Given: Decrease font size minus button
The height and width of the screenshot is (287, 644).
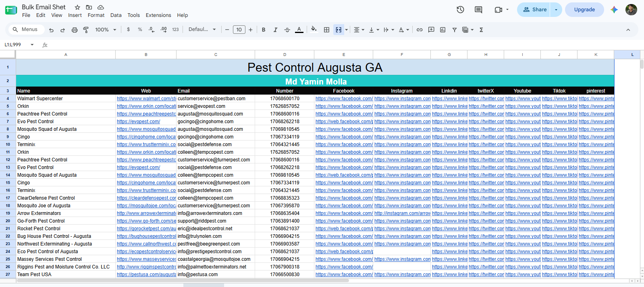Looking at the screenshot, I should point(227,30).
